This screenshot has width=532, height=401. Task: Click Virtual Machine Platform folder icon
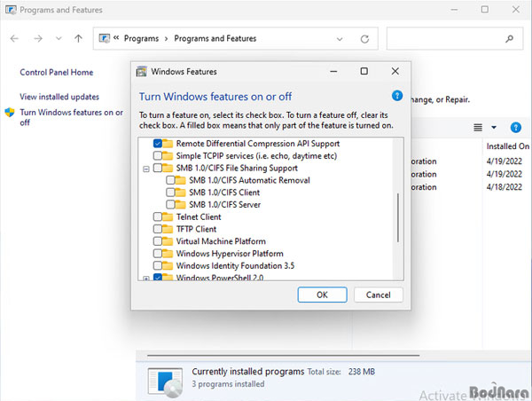pyautogui.click(x=168, y=241)
